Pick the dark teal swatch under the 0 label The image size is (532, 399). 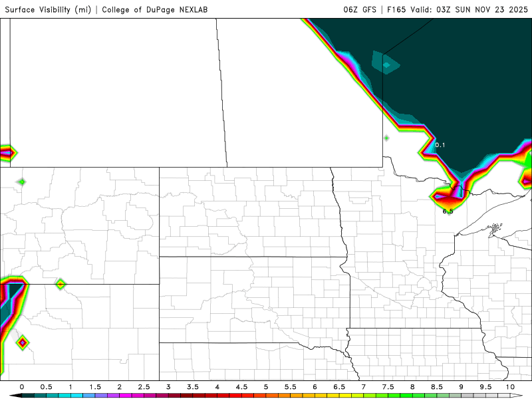(x=28, y=396)
